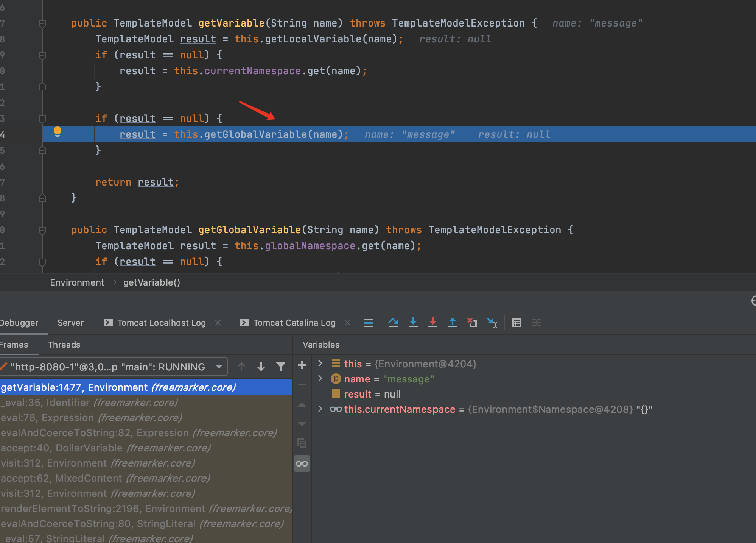This screenshot has height=543, width=756.
Task: Collapse closing-brace fold marker below currentNamespace line
Action: click(42, 87)
